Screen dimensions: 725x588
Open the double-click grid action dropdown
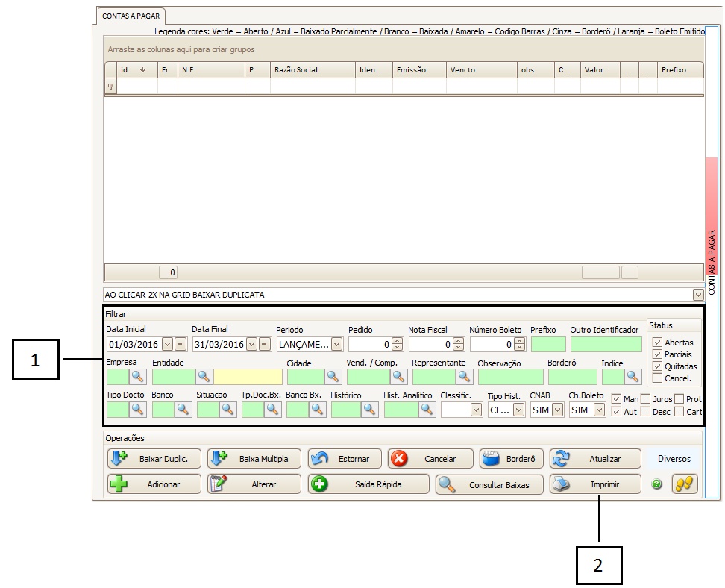coord(697,295)
